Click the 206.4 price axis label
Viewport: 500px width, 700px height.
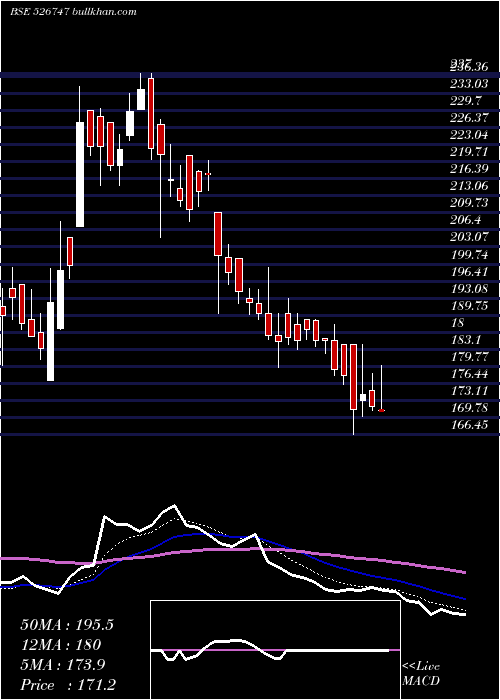(466, 220)
